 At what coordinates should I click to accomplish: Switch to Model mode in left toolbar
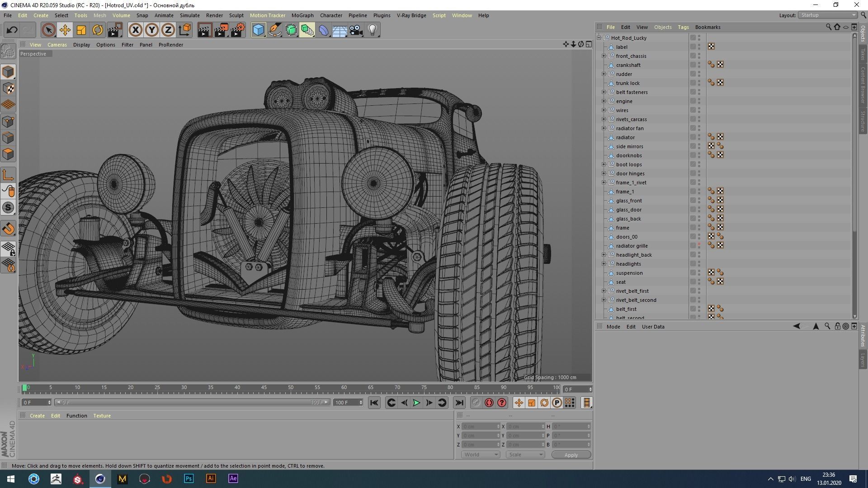(x=8, y=72)
